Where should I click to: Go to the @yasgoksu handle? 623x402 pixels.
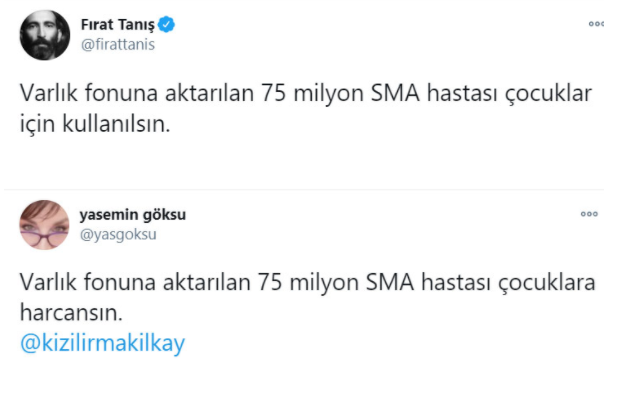tap(118, 234)
